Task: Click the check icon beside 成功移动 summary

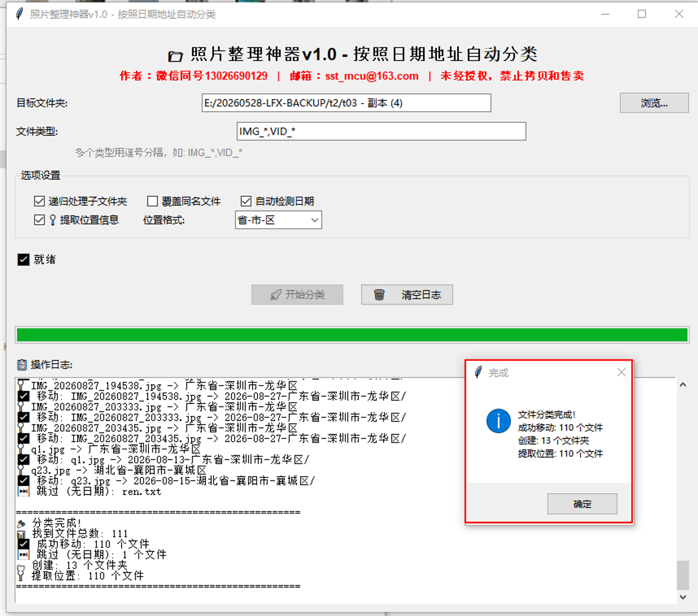Action: coord(23,544)
